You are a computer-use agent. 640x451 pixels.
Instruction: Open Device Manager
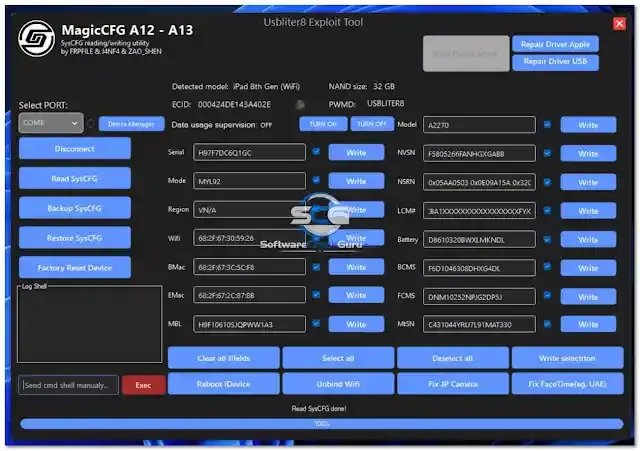click(131, 124)
